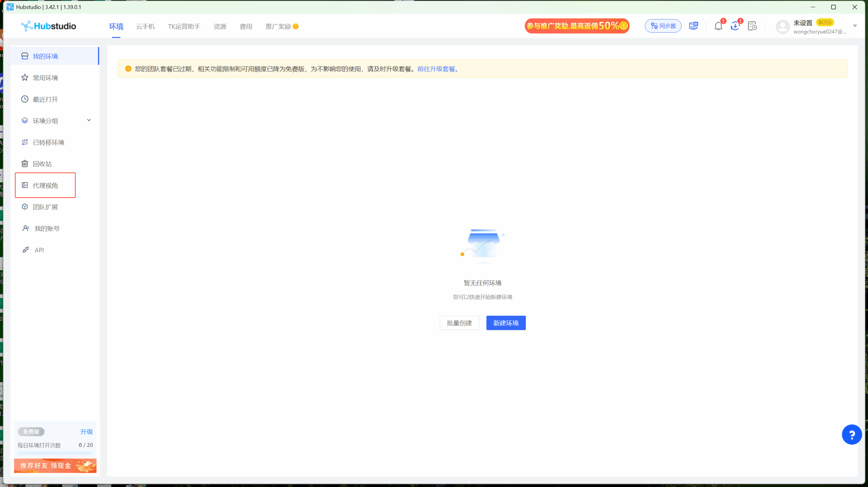The width and height of the screenshot is (868, 487).
Task: Open 我的账号 account page
Action: coord(46,228)
